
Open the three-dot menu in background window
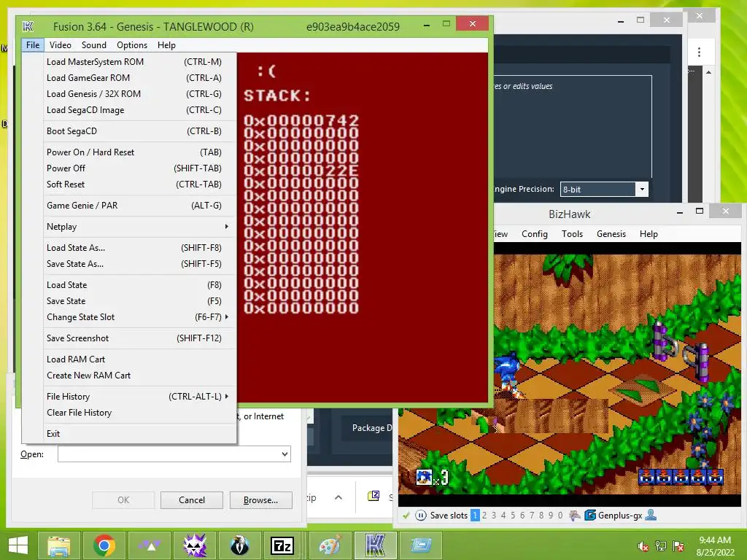point(699,52)
